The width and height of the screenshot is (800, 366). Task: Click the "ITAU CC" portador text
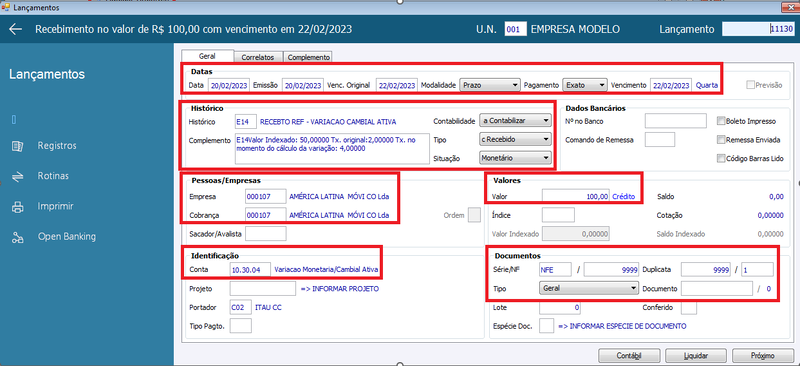tap(267, 307)
